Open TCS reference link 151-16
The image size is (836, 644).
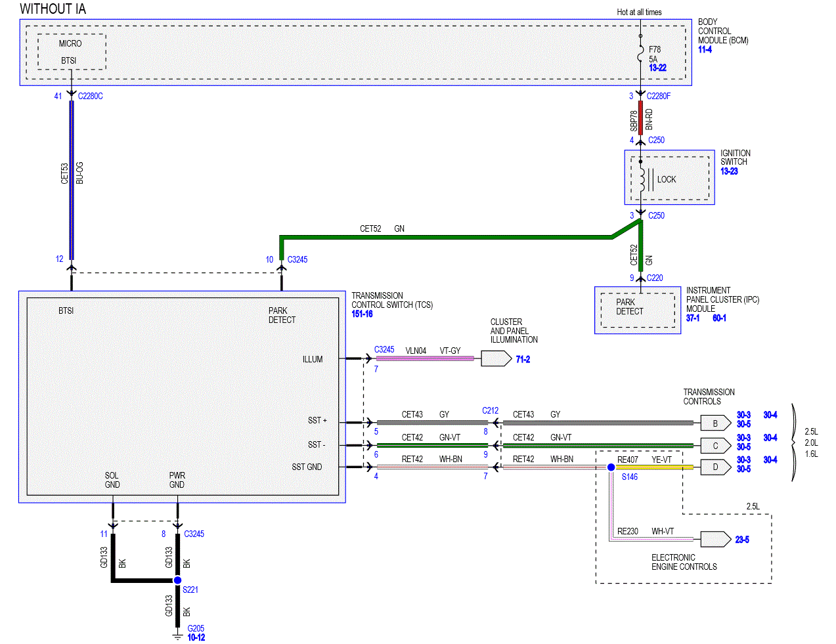pyautogui.click(x=362, y=314)
